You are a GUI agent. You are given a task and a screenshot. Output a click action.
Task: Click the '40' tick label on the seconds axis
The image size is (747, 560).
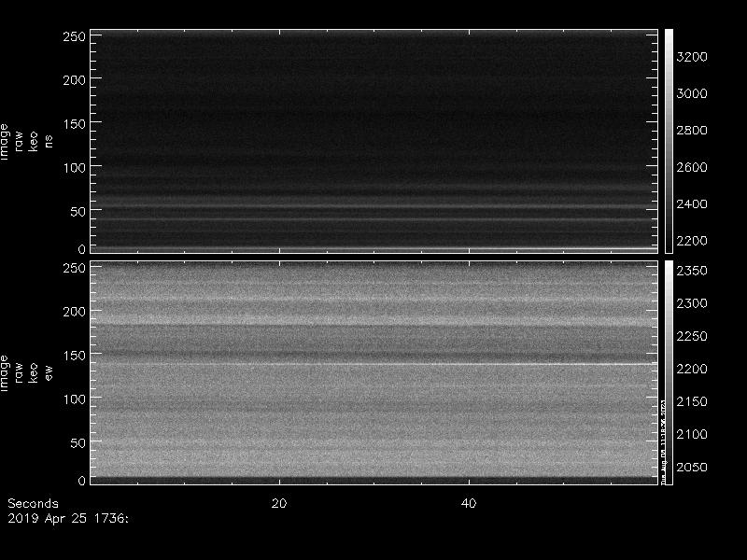point(469,504)
